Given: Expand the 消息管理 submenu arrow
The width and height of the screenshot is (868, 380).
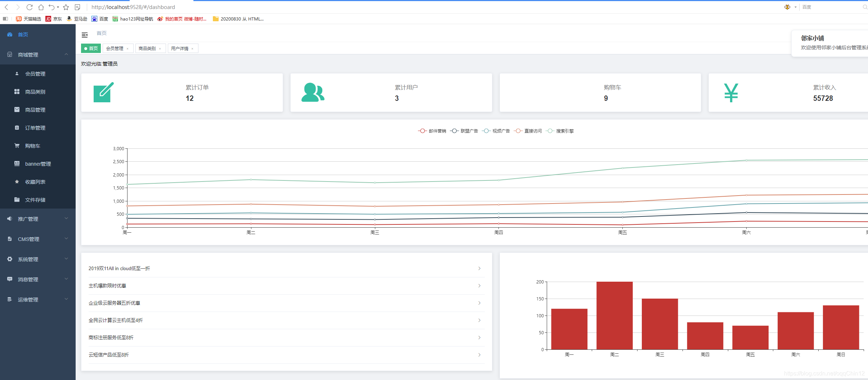Looking at the screenshot, I should [66, 279].
